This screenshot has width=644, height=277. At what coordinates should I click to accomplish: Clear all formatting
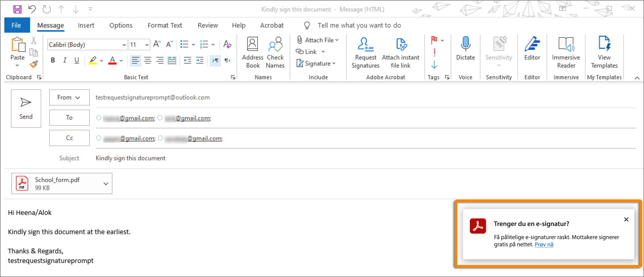227,44
